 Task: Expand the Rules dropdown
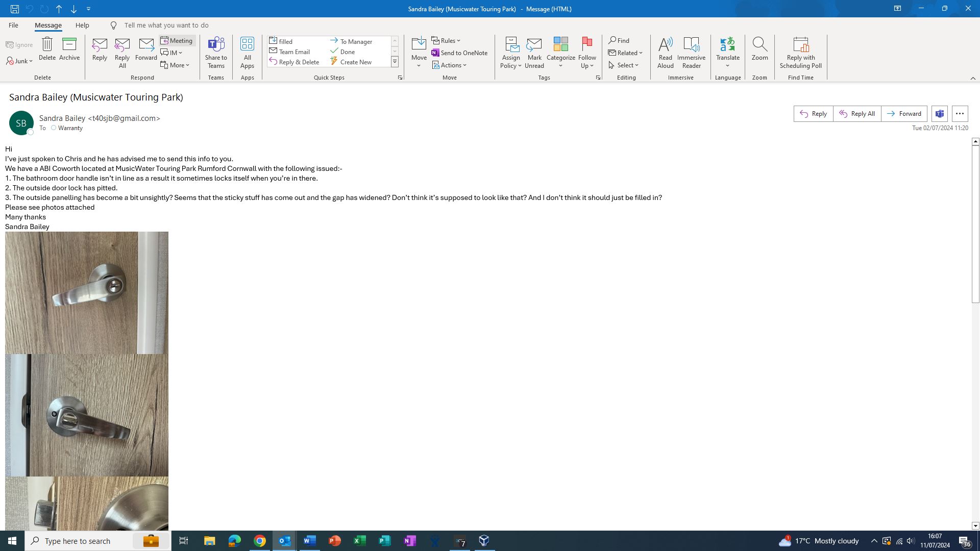pos(446,40)
